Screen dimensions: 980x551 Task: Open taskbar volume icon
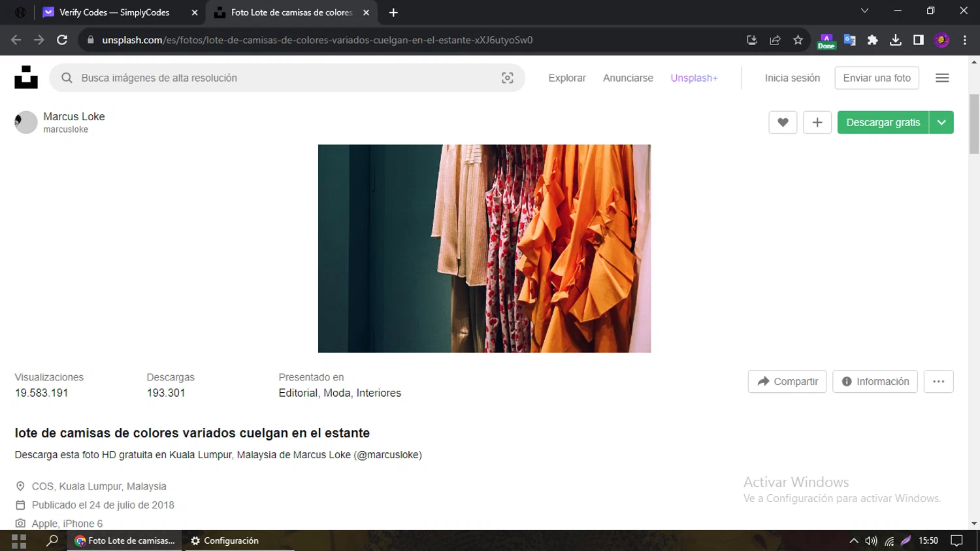871,541
